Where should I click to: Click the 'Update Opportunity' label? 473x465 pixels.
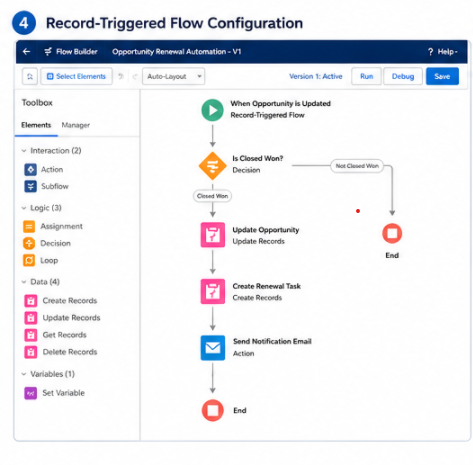(x=266, y=230)
